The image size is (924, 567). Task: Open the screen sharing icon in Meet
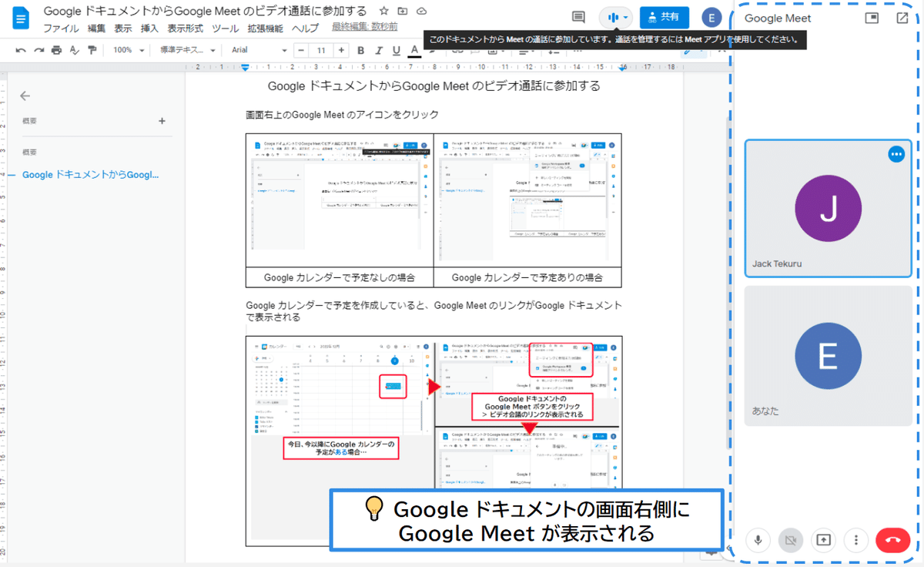(822, 540)
